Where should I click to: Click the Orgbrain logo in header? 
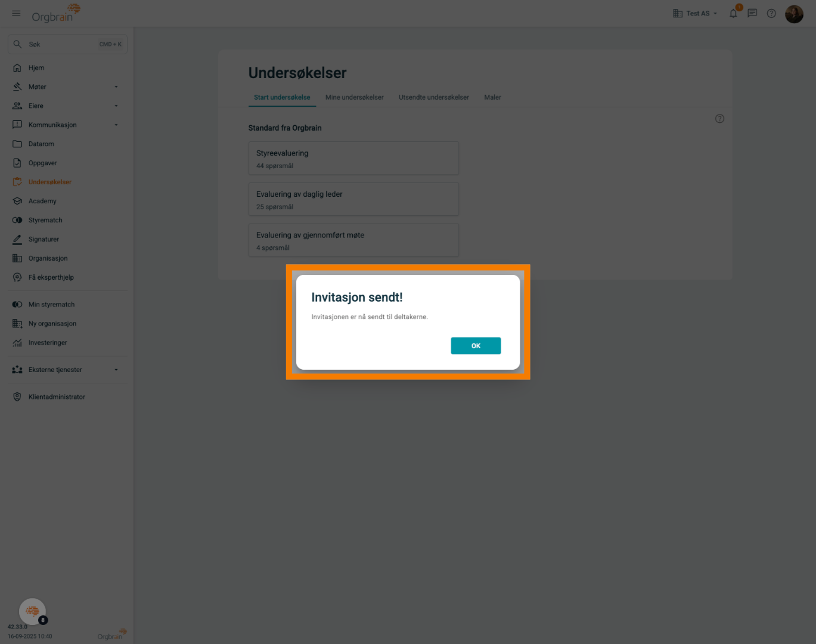[x=55, y=13]
